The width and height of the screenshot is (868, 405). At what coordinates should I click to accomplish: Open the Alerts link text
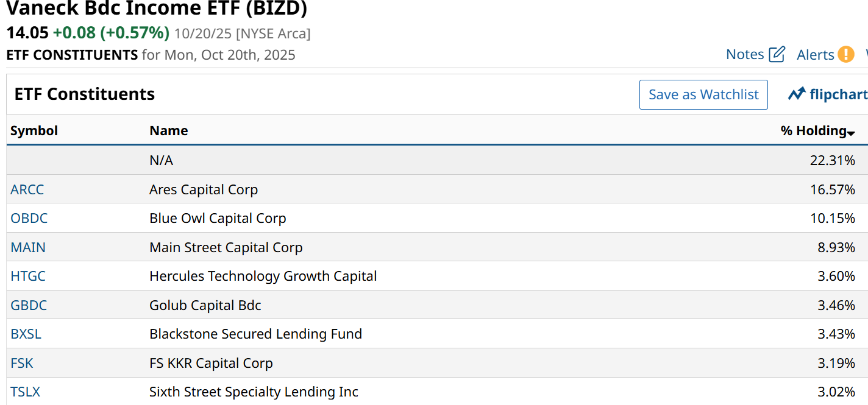[815, 55]
